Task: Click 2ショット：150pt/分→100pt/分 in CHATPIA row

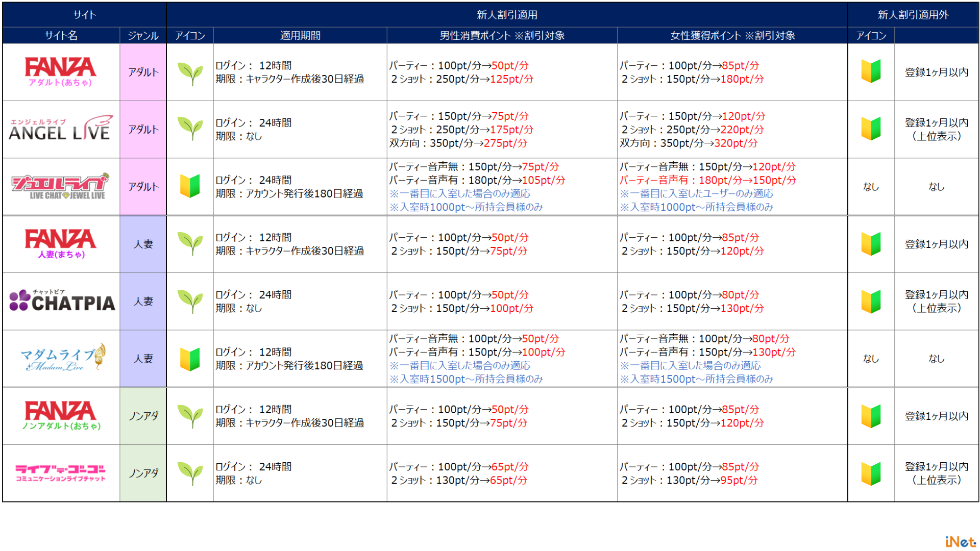Action: tap(462, 308)
